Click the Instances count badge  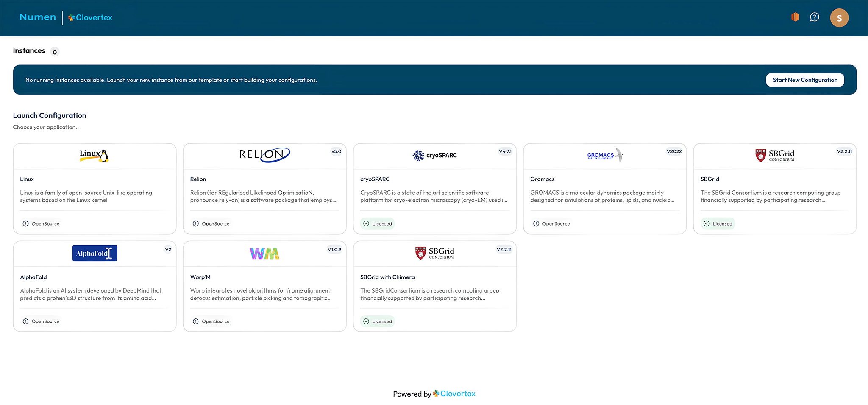coord(55,52)
